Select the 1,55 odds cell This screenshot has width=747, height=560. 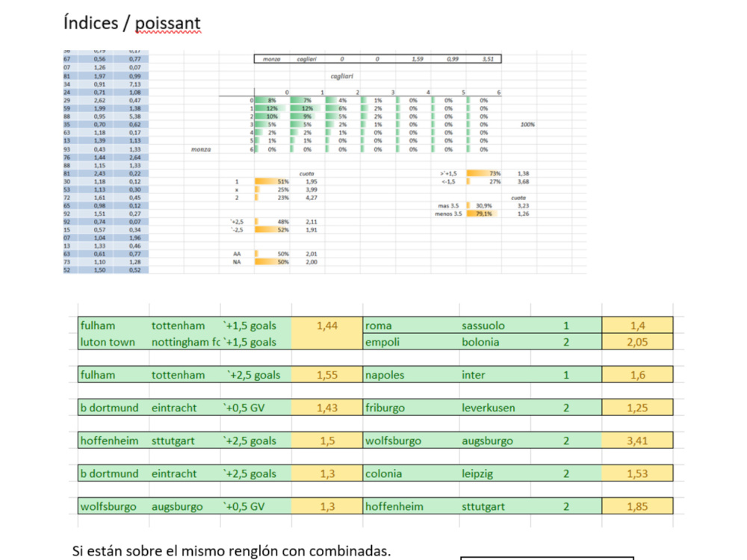tap(327, 375)
